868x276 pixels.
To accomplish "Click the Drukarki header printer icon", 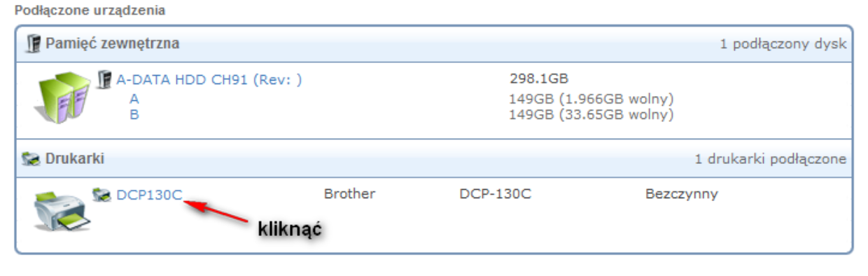I will point(31,159).
